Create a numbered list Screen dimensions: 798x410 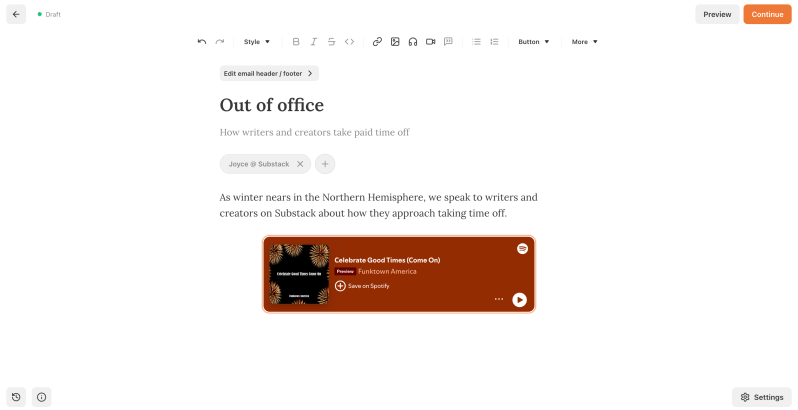pos(494,42)
